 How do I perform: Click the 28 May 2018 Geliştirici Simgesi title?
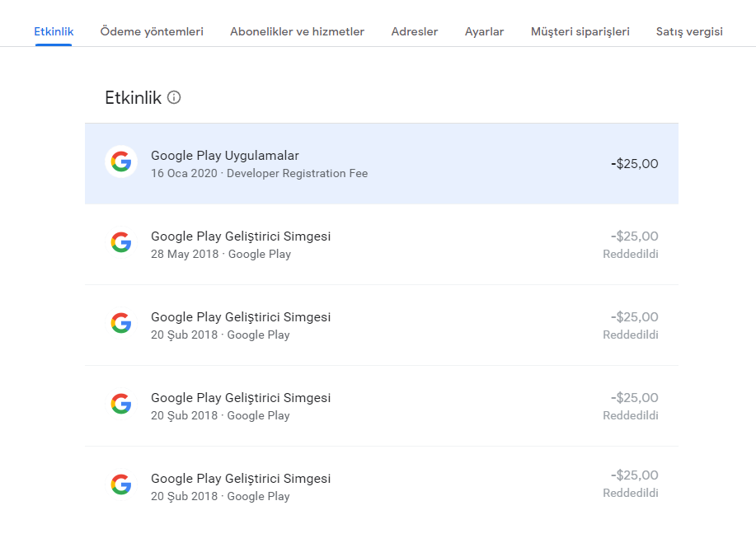click(x=241, y=236)
